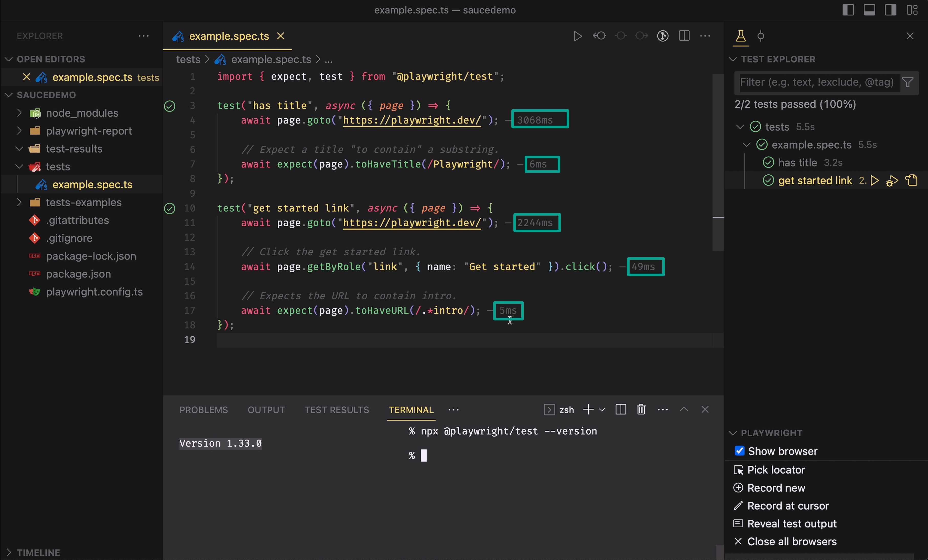Kill terminal with trash icon
The height and width of the screenshot is (560, 928).
coord(641,409)
